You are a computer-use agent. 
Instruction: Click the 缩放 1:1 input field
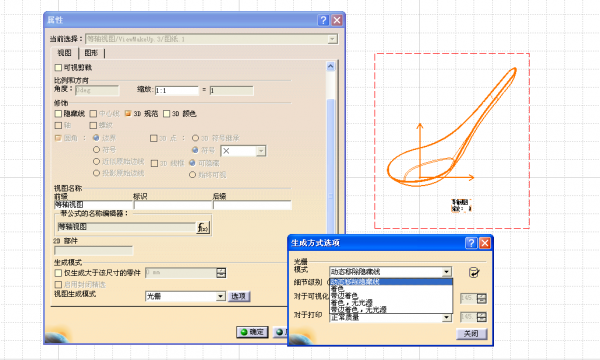[x=177, y=90]
